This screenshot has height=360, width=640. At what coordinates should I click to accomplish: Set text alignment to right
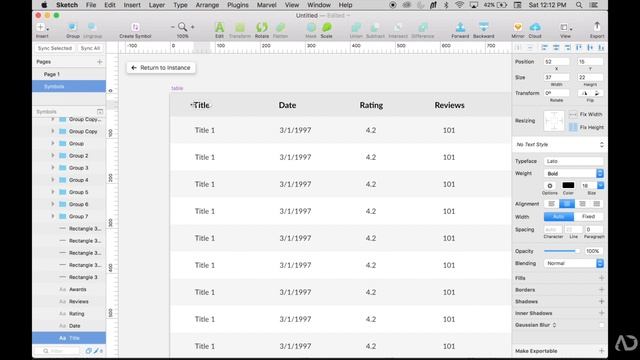pos(582,204)
